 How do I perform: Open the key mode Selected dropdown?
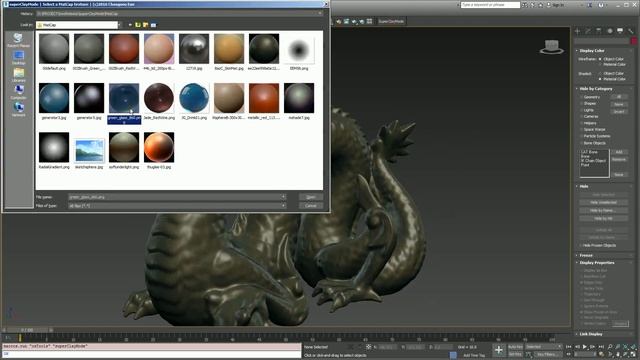pos(543,347)
